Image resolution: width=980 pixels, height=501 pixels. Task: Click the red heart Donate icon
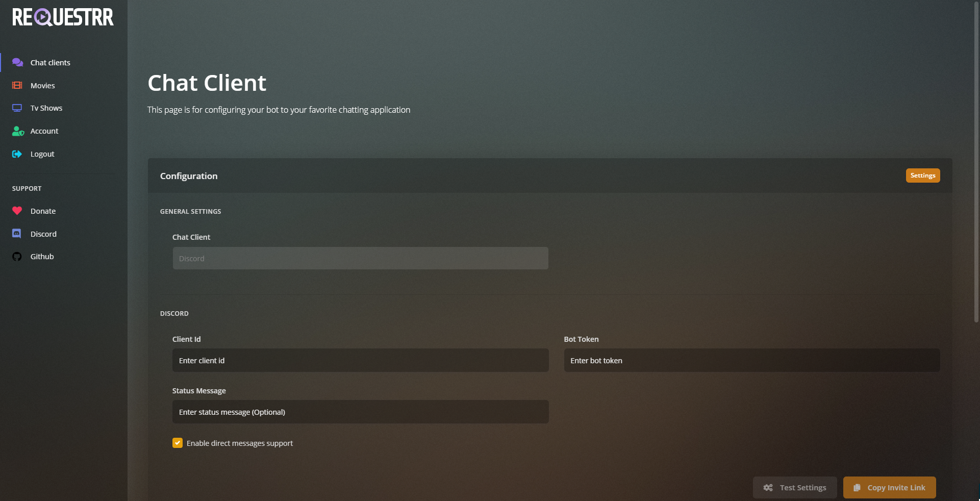[x=17, y=211]
